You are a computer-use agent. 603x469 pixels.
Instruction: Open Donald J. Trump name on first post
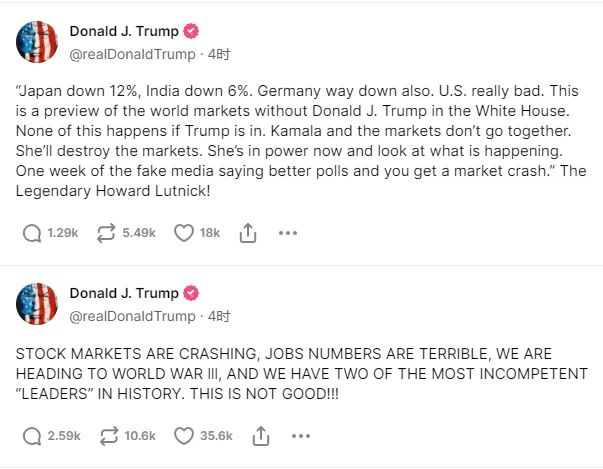click(124, 30)
